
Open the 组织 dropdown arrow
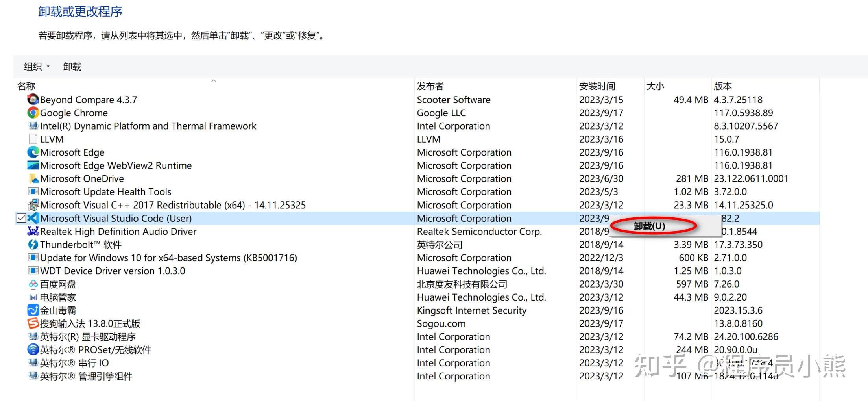pyautogui.click(x=48, y=66)
